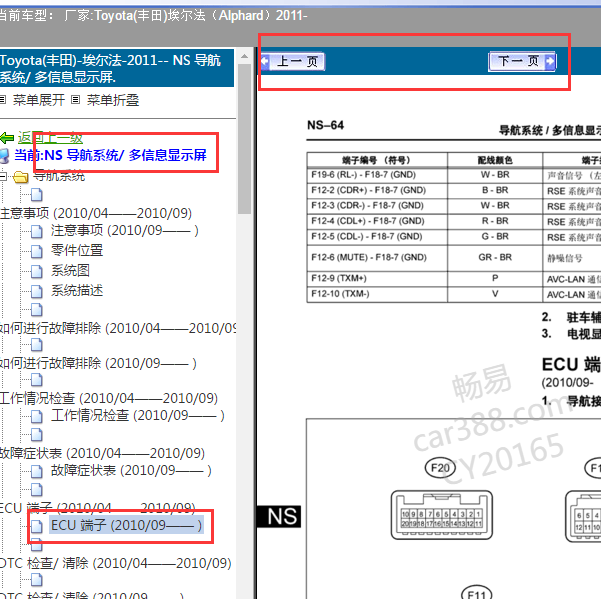601x599 pixels.
Task: Expand all menus via 菜单展开
Action: (39, 100)
